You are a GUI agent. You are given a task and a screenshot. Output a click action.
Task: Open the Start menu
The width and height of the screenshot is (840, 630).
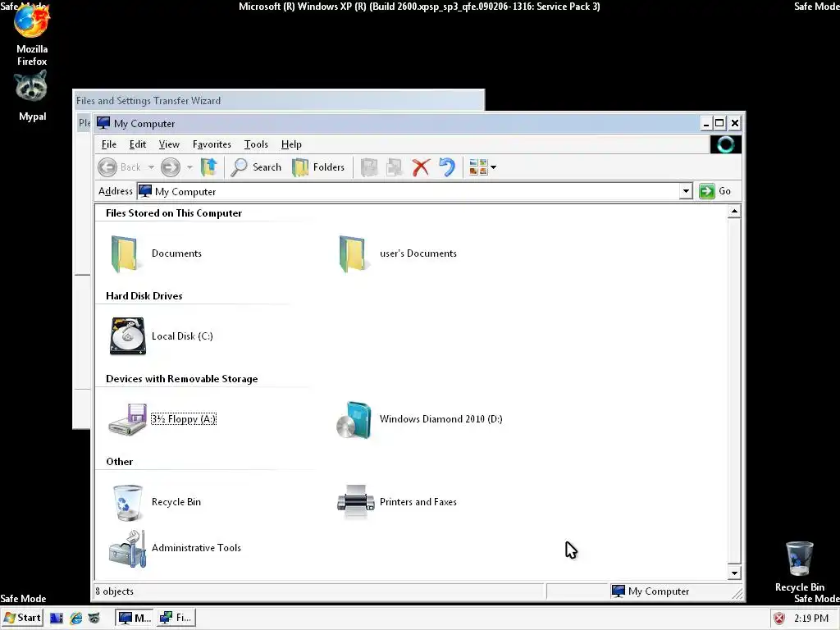click(x=22, y=618)
